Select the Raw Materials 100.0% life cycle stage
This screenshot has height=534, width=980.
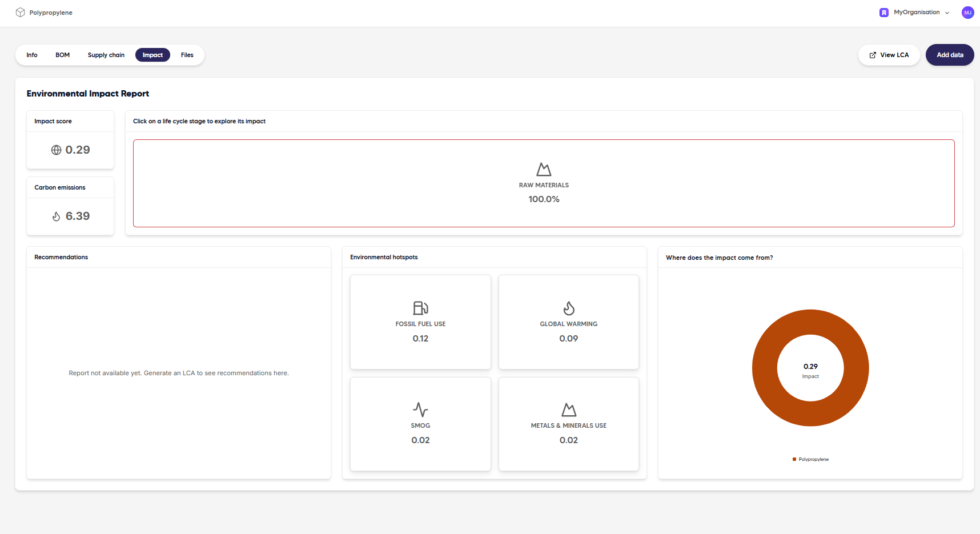coord(544,183)
